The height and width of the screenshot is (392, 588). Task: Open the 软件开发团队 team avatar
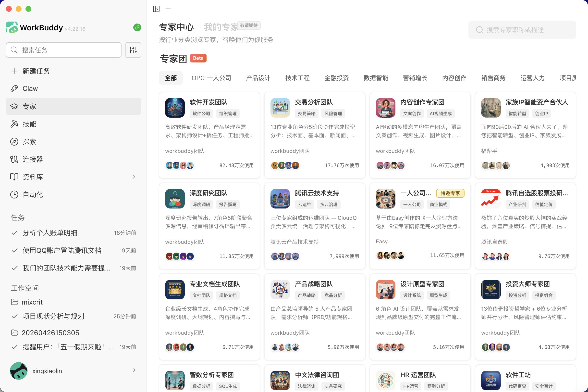(175, 108)
